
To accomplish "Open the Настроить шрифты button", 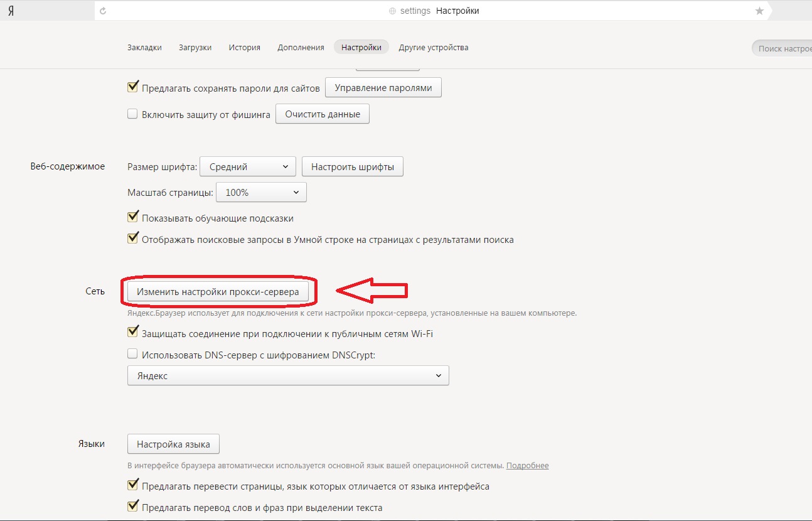I will point(353,167).
